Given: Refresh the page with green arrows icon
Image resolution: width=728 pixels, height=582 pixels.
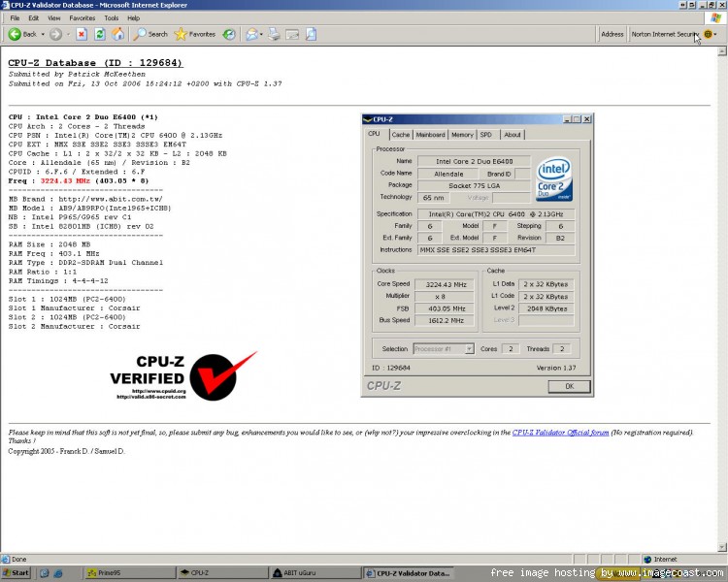Looking at the screenshot, I should click(x=100, y=34).
